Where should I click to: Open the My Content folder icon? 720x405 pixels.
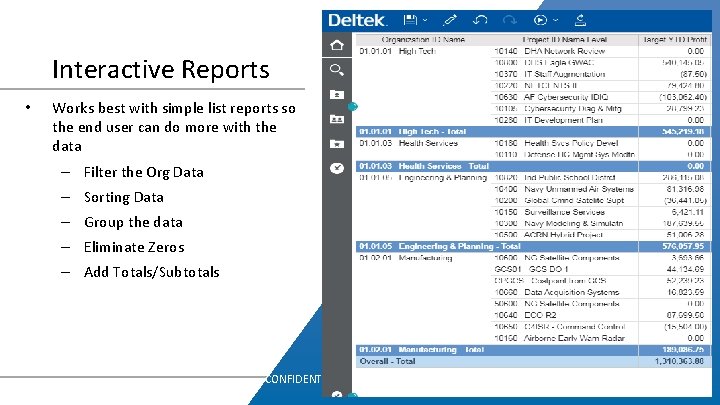tap(337, 95)
